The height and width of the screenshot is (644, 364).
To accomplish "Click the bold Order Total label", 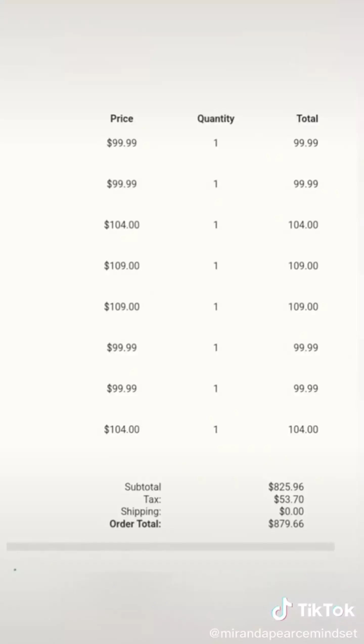I will (x=135, y=524).
